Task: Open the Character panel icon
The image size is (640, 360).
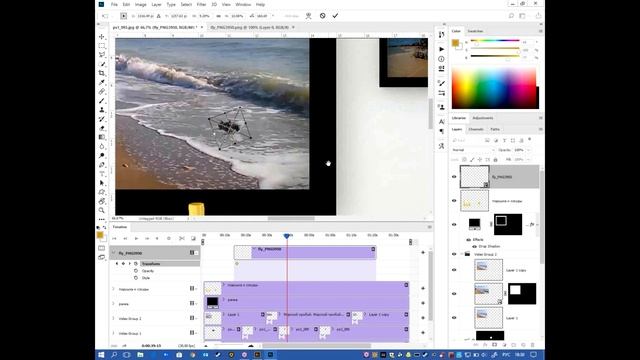Action: coord(441,122)
